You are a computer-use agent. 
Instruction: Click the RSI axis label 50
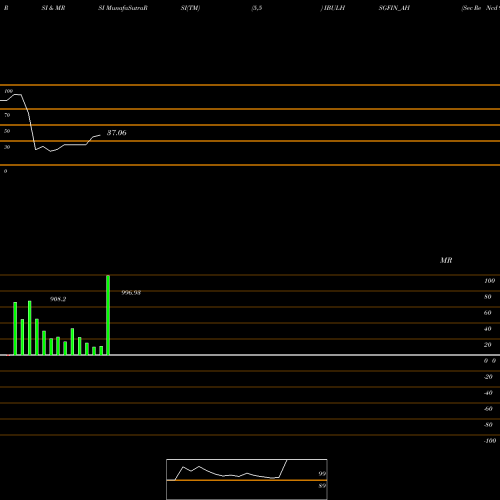[7, 131]
